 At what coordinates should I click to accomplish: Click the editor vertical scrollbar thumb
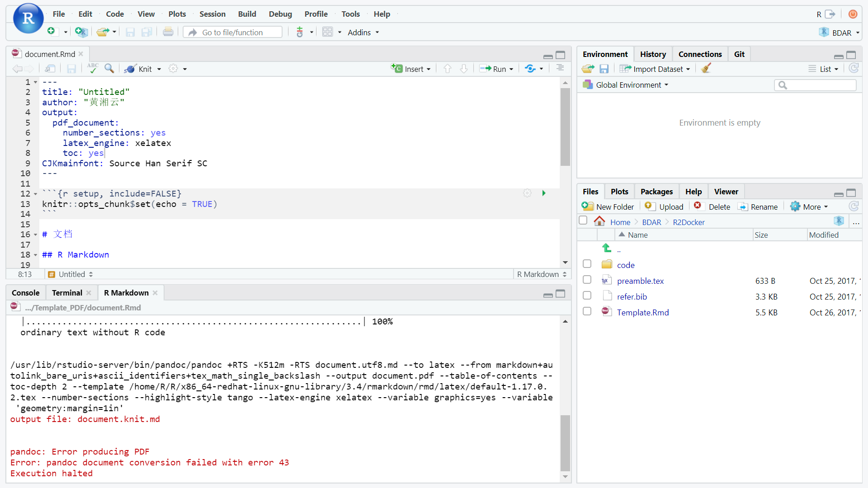coord(565,127)
